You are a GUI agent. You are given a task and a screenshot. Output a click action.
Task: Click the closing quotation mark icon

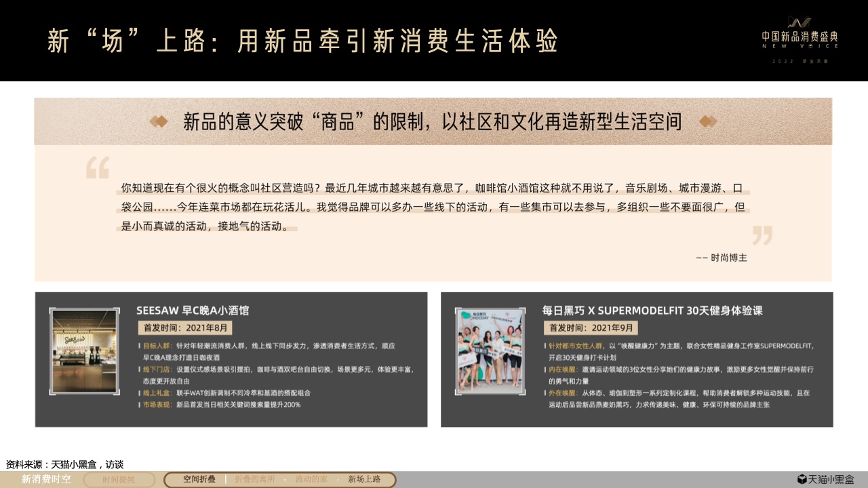[763, 236]
